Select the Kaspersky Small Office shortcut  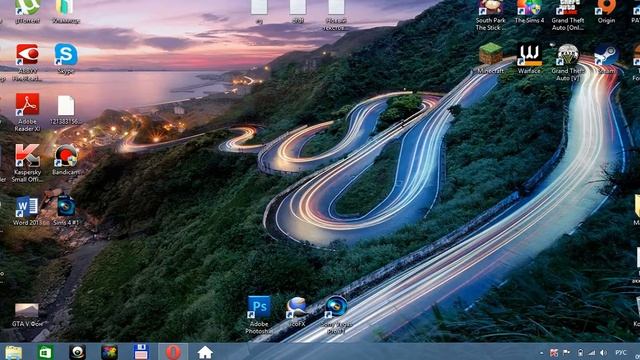pos(27,162)
